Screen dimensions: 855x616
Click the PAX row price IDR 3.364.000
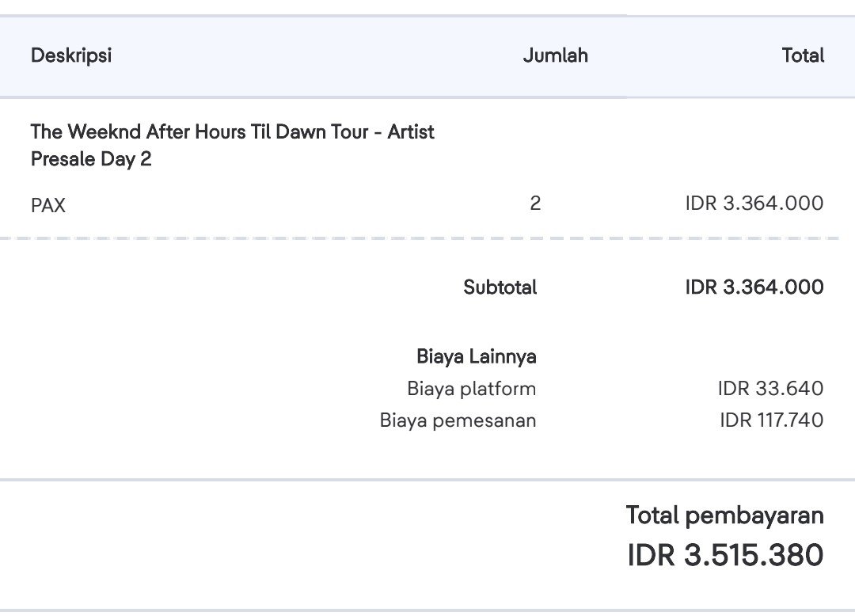tap(754, 203)
